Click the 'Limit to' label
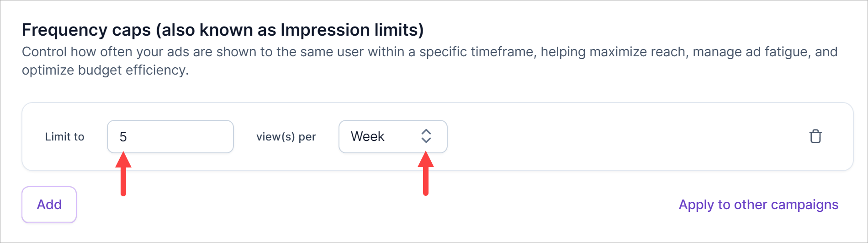 coord(64,137)
